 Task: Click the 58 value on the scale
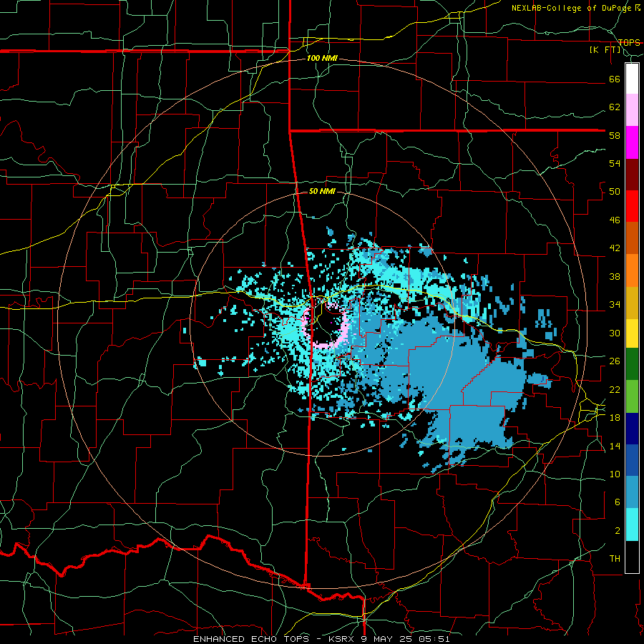click(x=615, y=135)
